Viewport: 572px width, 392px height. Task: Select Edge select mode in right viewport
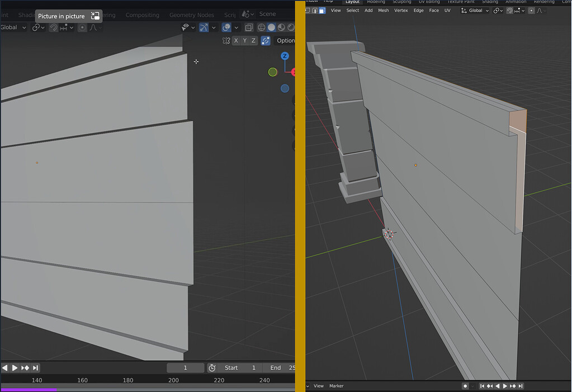[x=314, y=10]
